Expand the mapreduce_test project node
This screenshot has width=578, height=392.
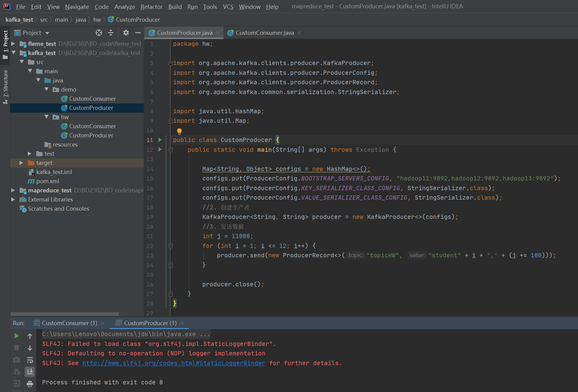13,190
